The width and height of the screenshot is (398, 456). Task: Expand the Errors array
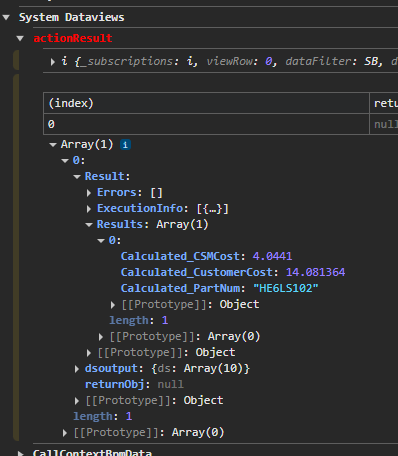(x=89, y=193)
